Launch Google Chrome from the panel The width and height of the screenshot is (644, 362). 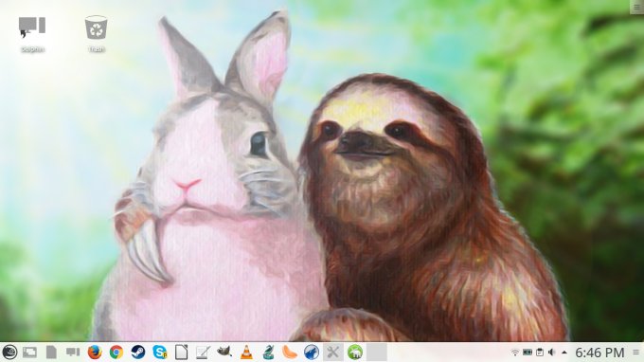point(116,353)
